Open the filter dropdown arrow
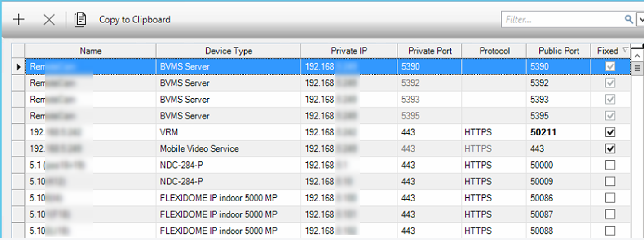This screenshot has width=644, height=240. tap(640, 20)
